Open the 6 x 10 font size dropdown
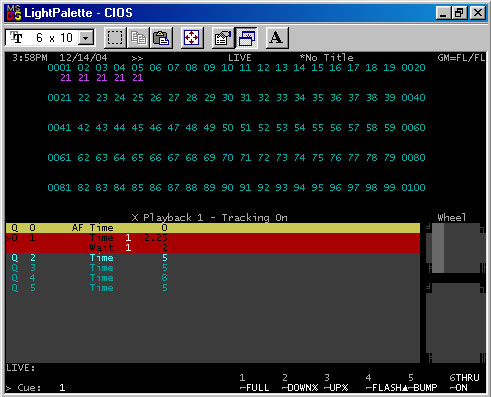 pos(86,38)
